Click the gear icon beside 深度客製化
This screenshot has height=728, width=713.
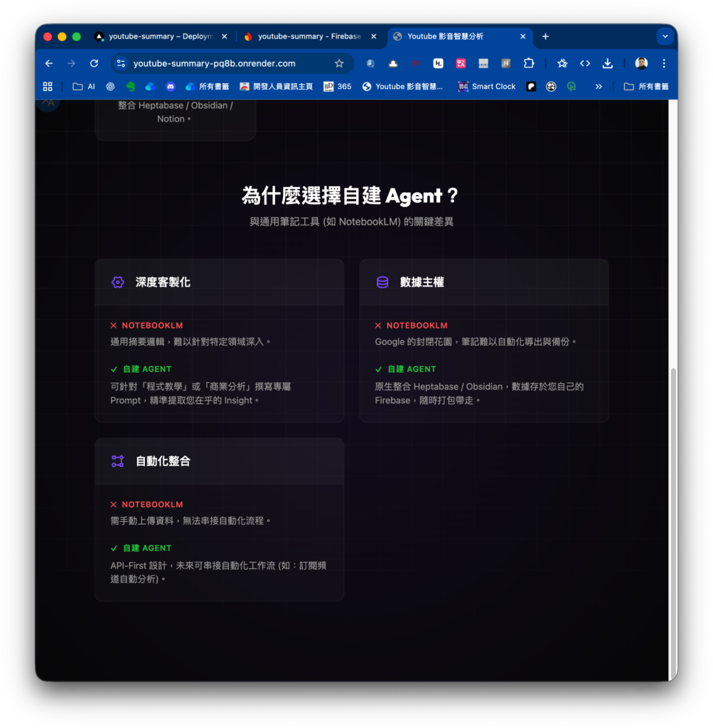pyautogui.click(x=118, y=282)
